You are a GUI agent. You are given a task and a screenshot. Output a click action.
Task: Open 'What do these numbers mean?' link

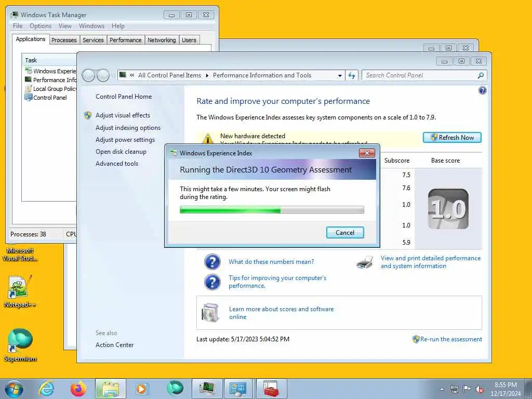click(271, 262)
